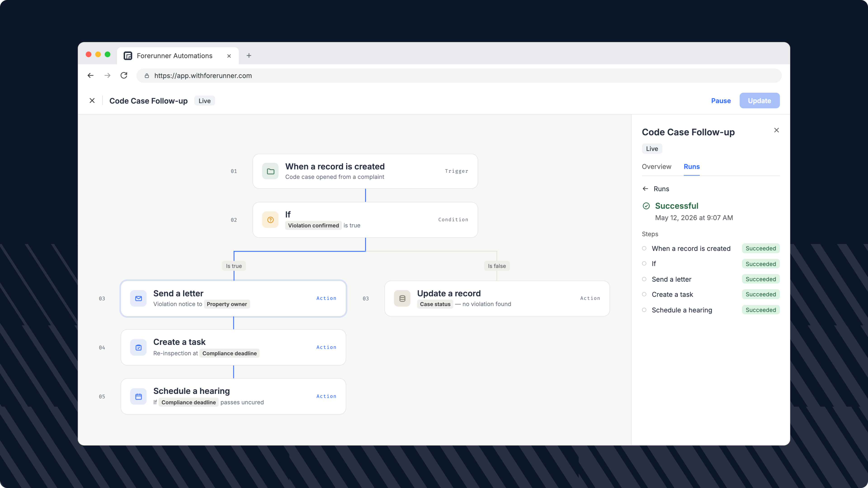This screenshot has width=868, height=488.
Task: Click the step circle next to If
Action: 644,264
